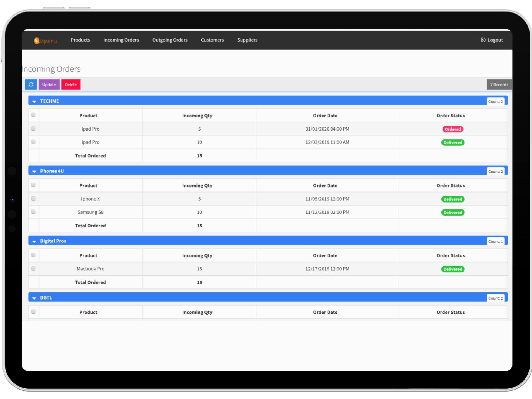
Task: Click the 12/03/2019 11:00 AM date cell
Action: (x=327, y=142)
